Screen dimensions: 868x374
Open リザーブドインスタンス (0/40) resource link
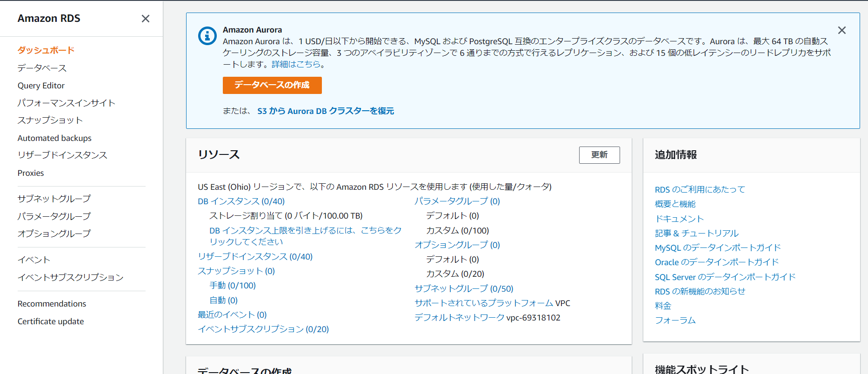point(255,257)
